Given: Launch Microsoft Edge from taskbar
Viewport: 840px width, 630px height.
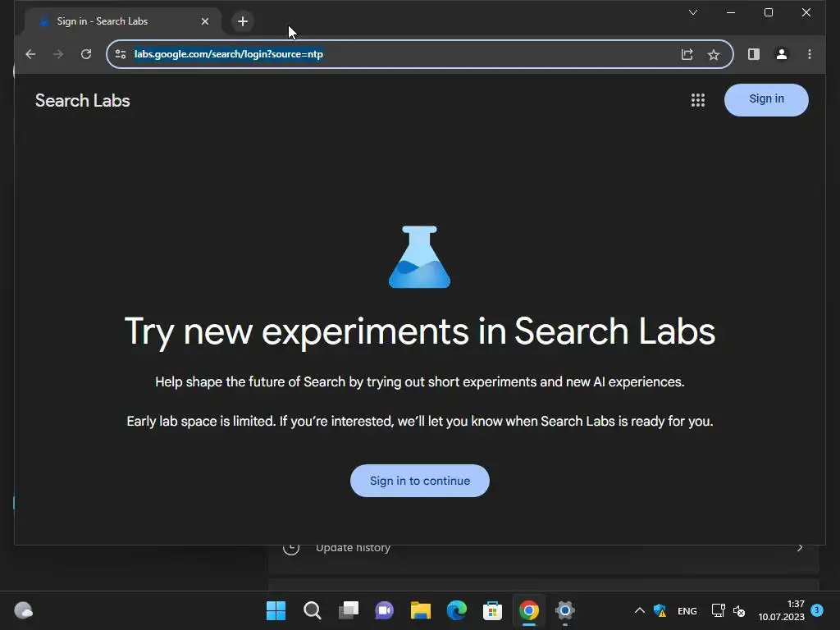Looking at the screenshot, I should [x=456, y=610].
